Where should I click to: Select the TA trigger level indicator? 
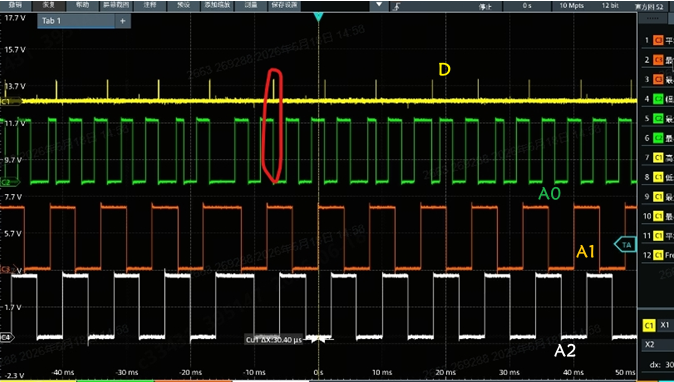coord(626,245)
